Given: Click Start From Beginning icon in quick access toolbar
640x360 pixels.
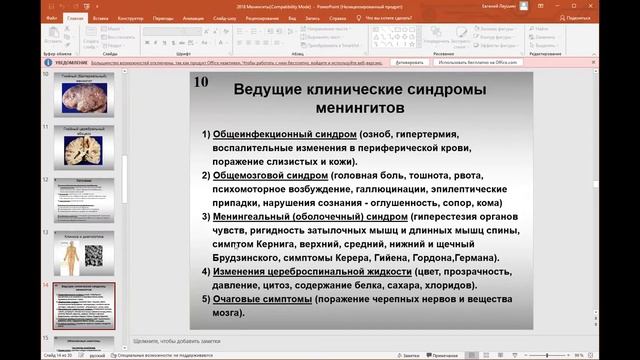Looking at the screenshot, I should (87, 7).
